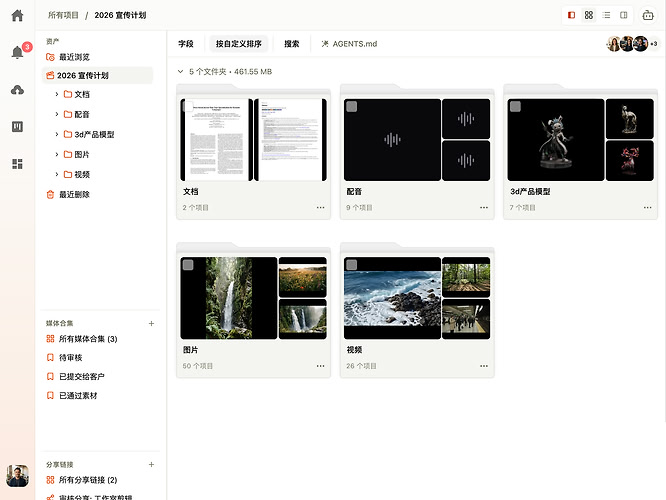The height and width of the screenshot is (500, 666).
Task: Select 2026 宣传计划 in sidebar
Action: [x=97, y=76]
